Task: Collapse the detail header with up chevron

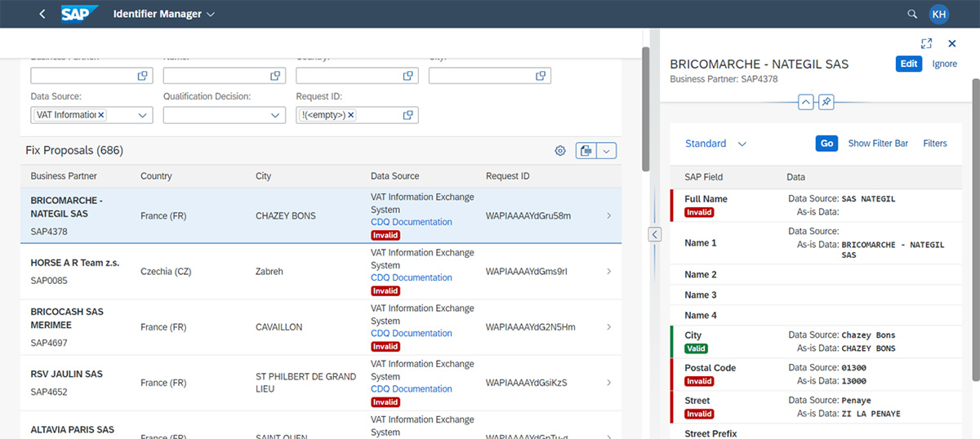Action: 806,102
